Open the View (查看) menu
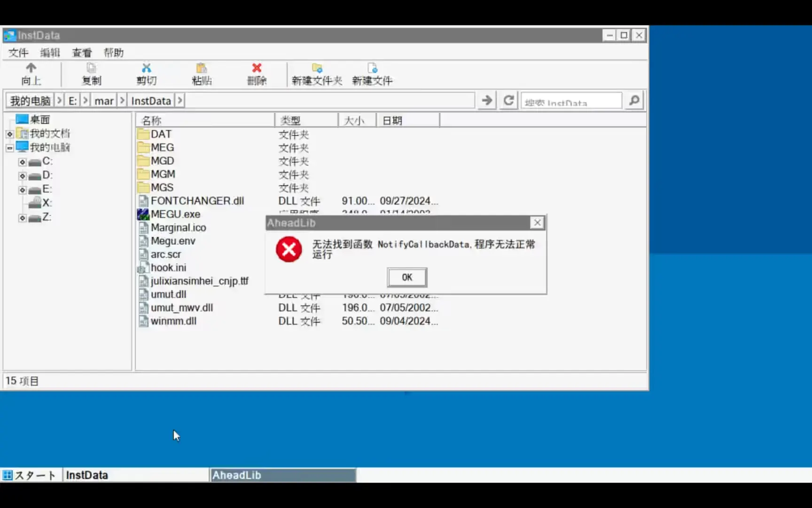 coord(82,53)
